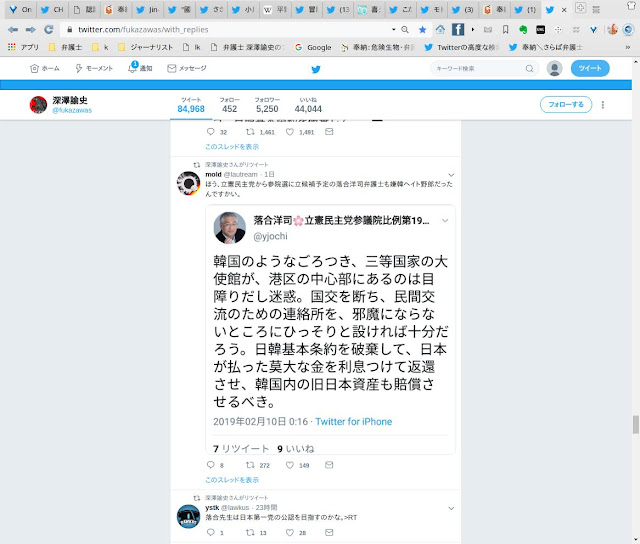Click 落合洋司 profile photo in quoted tweet
This screenshot has width=640, height=544.
pos(230,228)
